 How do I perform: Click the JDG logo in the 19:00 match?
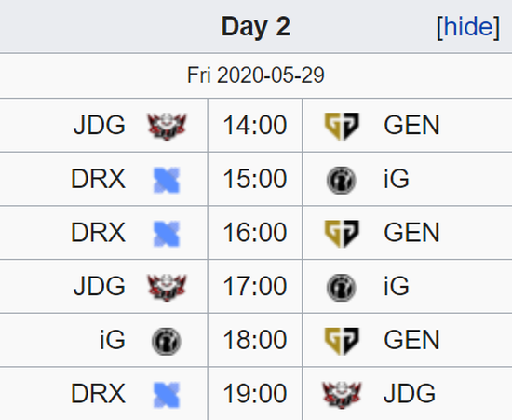342,395
